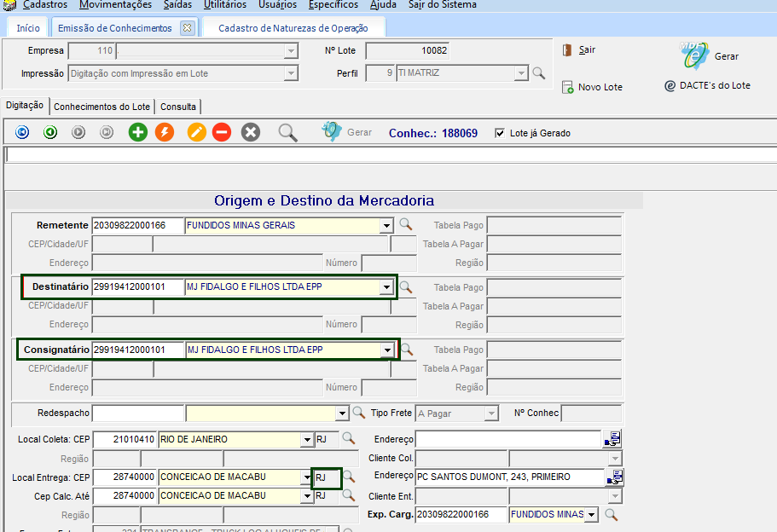Switch to Digitação tab
777x532 pixels.
point(25,106)
